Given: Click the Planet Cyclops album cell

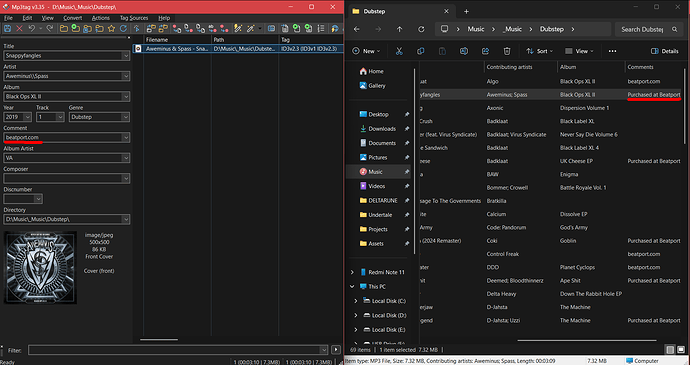Looking at the screenshot, I should pos(577,267).
